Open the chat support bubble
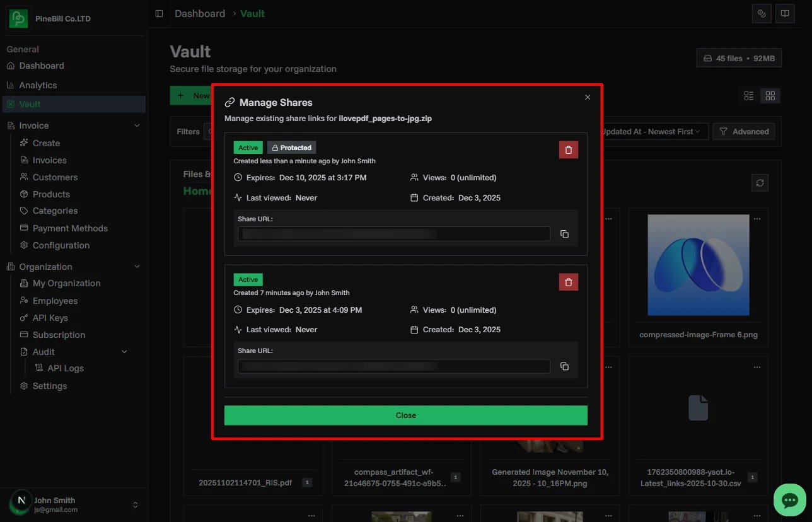Viewport: 812px width, 522px height. point(790,500)
